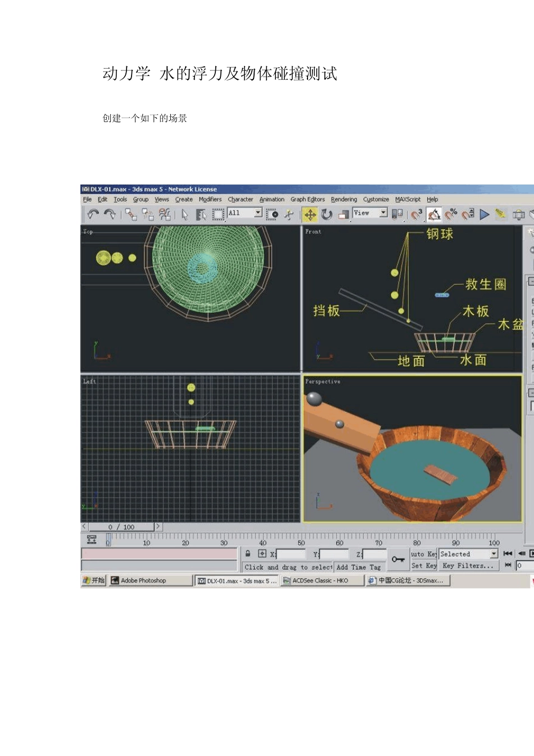Click the time slider showing 0 / 100
The image size is (534, 756).
[x=121, y=527]
